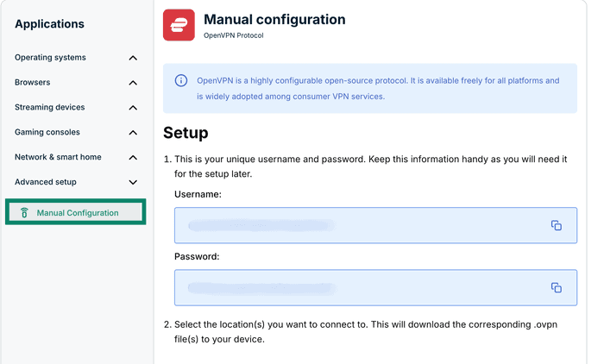Toggle the Advanced setup chevron
This screenshot has height=364, width=604.
pyautogui.click(x=133, y=182)
